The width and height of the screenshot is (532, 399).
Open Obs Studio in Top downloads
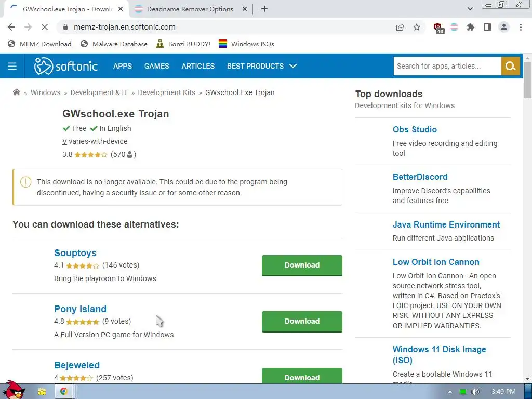(x=415, y=129)
